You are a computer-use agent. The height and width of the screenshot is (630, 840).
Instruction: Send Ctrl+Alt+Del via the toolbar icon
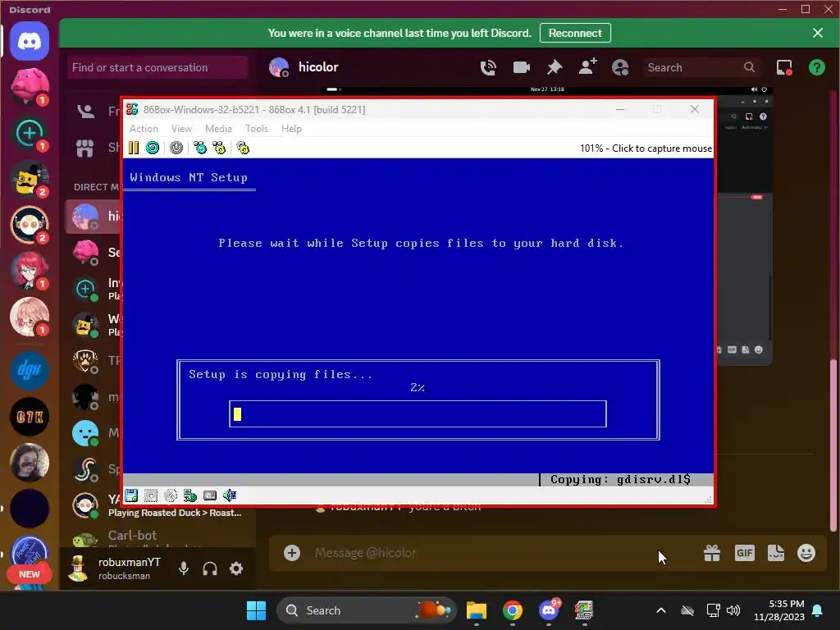click(200, 148)
